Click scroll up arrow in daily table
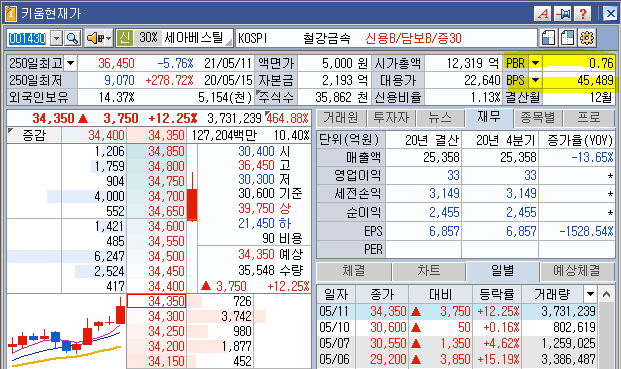This screenshot has height=369, width=621. tap(606, 294)
